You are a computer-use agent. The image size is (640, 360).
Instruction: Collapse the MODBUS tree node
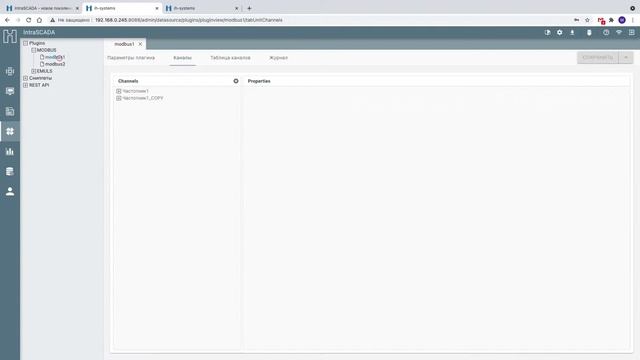pos(33,50)
